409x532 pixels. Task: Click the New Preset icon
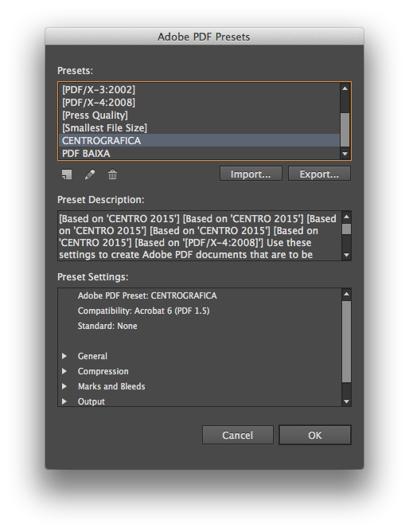click(x=67, y=174)
